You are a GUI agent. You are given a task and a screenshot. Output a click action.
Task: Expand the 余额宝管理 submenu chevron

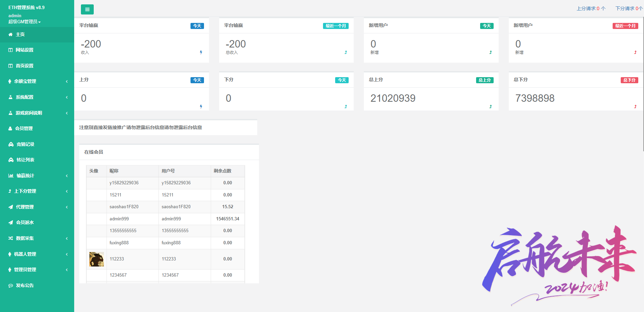point(67,81)
